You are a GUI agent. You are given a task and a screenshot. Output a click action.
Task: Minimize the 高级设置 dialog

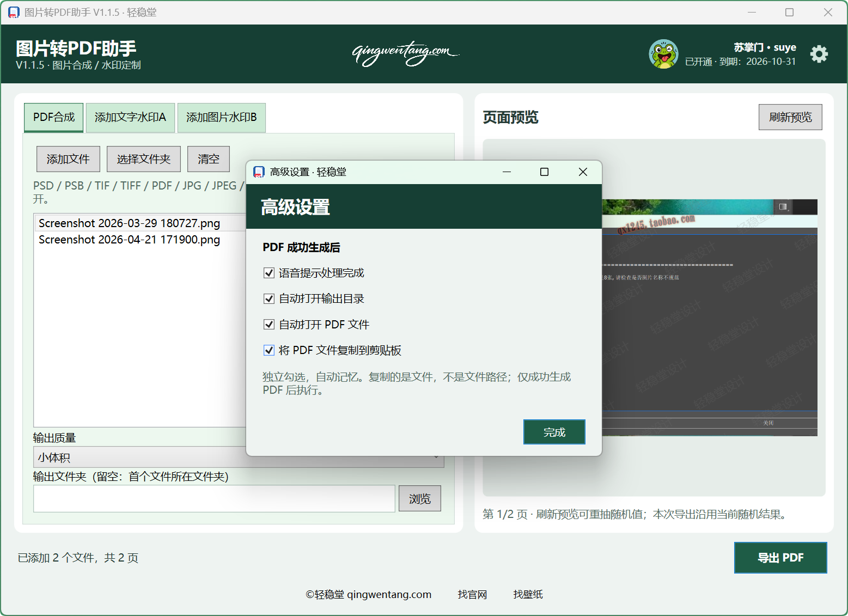[x=507, y=172]
